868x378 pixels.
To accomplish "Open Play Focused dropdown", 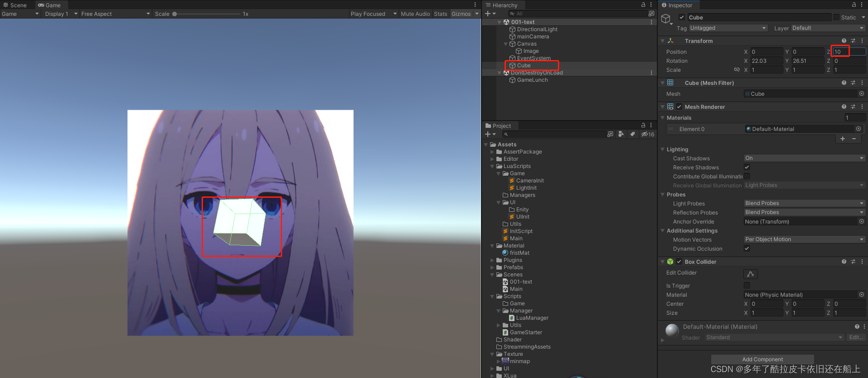I will click(373, 14).
